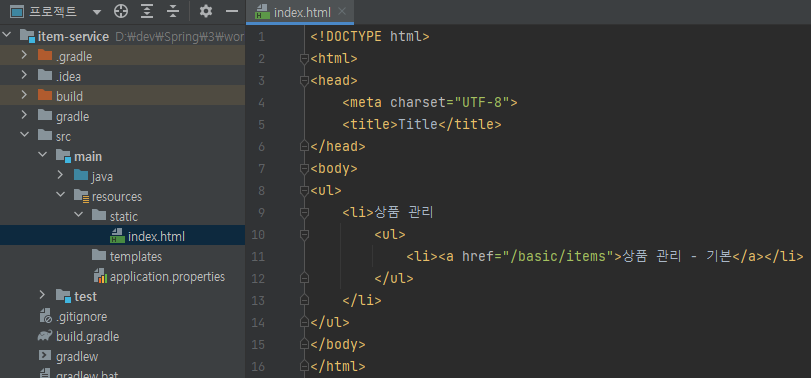The image size is (811, 378).
Task: Click the Collapse All icon
Action: point(173,11)
